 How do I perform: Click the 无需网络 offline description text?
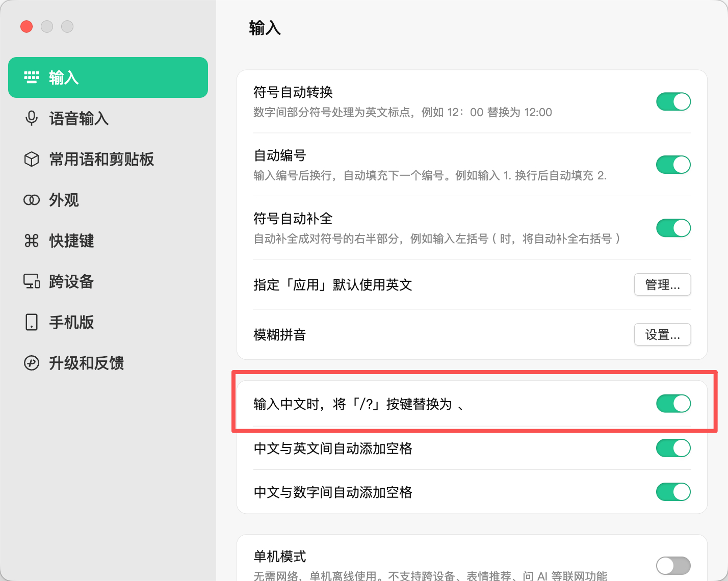[x=430, y=576]
